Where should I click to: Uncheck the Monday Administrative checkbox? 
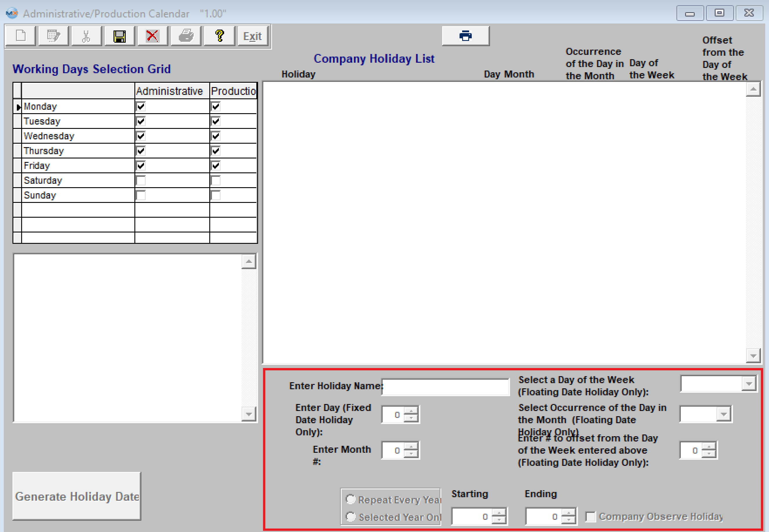click(x=141, y=107)
